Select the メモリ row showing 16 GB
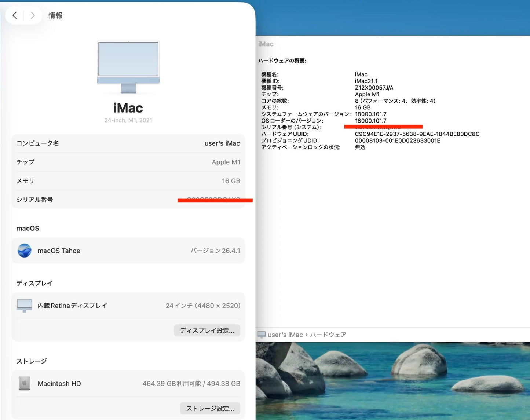The image size is (530, 420). coord(128,181)
